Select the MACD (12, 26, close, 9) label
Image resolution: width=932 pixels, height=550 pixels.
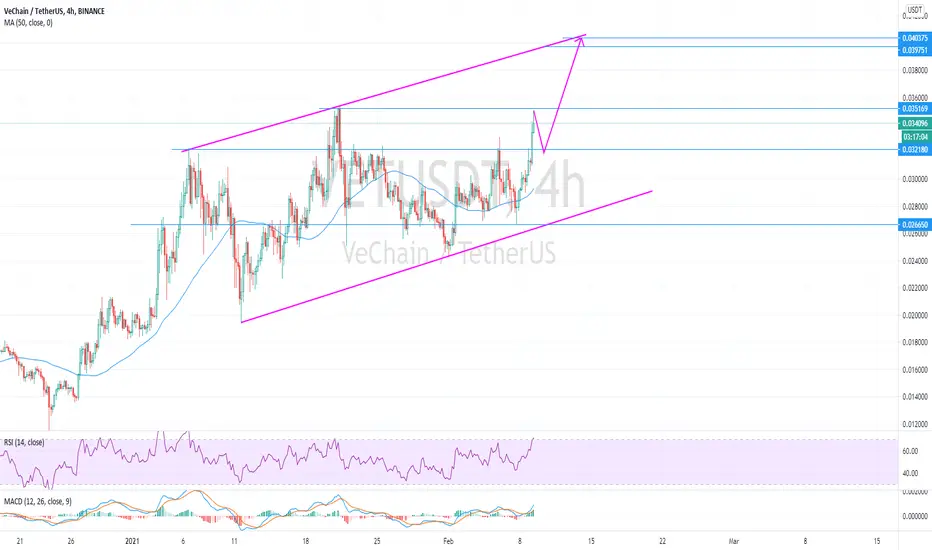point(37,501)
